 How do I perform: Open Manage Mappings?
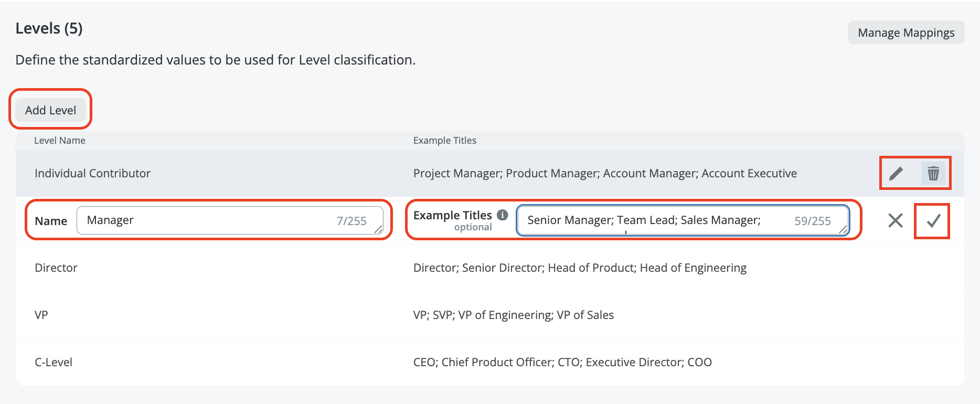[x=906, y=33]
